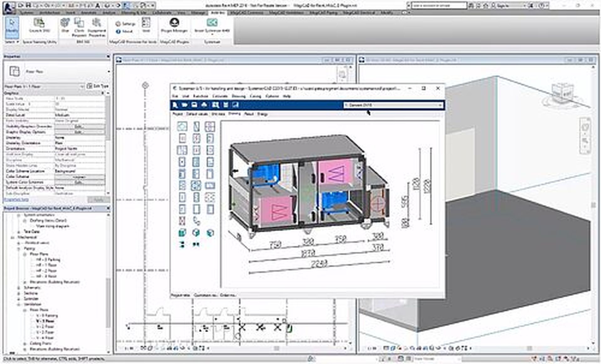Collapse the Graphics section in Properties
601x364 pixels.
point(102,93)
